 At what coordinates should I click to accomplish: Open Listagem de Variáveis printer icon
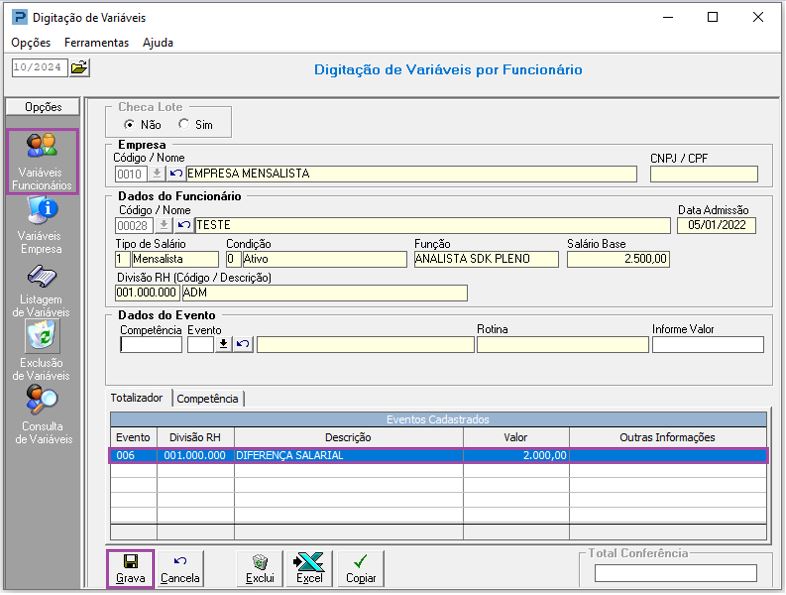pyautogui.click(x=42, y=277)
